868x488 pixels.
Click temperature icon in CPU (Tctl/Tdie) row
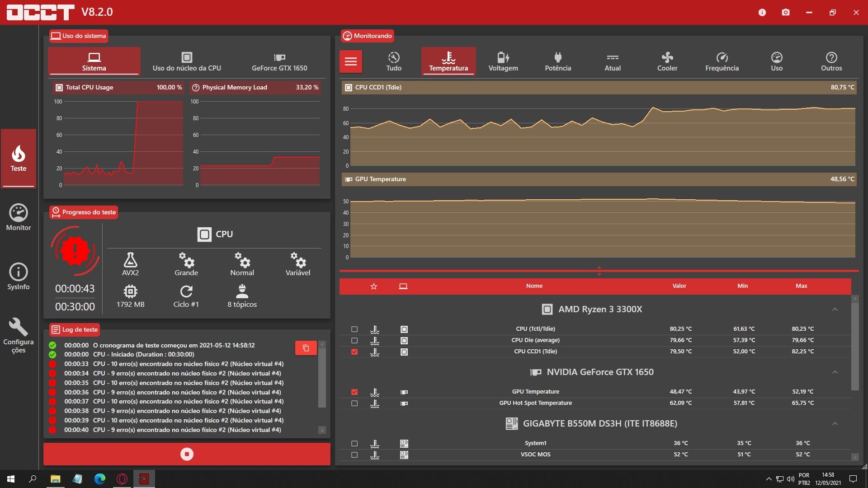coord(375,329)
